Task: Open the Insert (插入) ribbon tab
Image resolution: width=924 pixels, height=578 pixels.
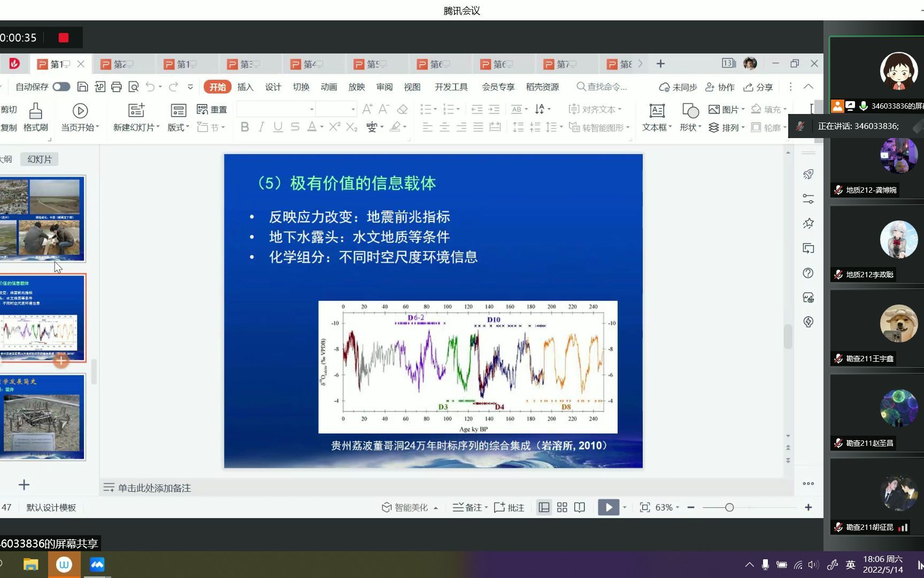Action: tap(245, 87)
